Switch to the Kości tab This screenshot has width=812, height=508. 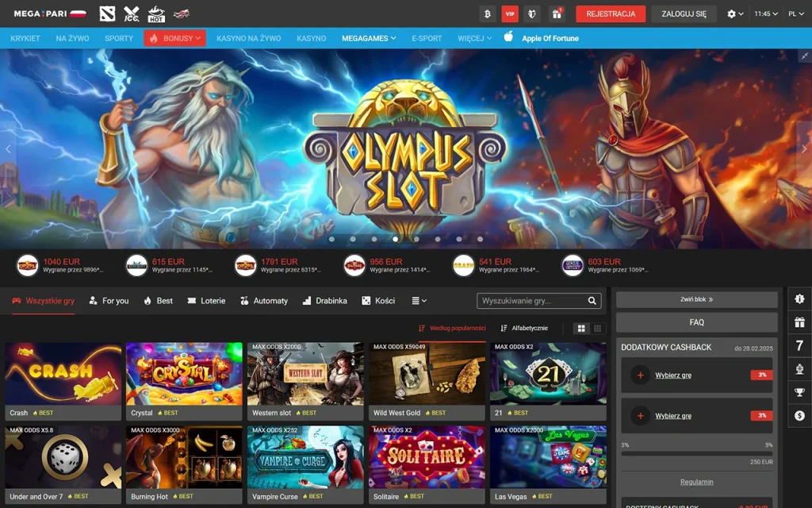(x=378, y=301)
